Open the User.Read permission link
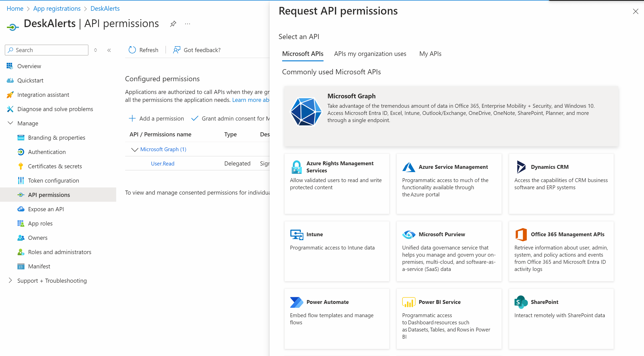 162,163
